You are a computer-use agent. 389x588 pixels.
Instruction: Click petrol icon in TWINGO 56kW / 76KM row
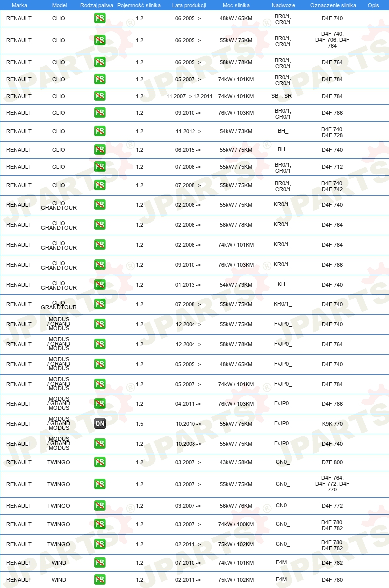(100, 506)
